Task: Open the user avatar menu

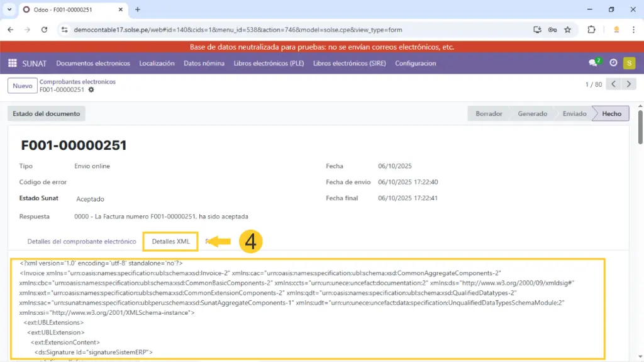Action: (x=629, y=63)
